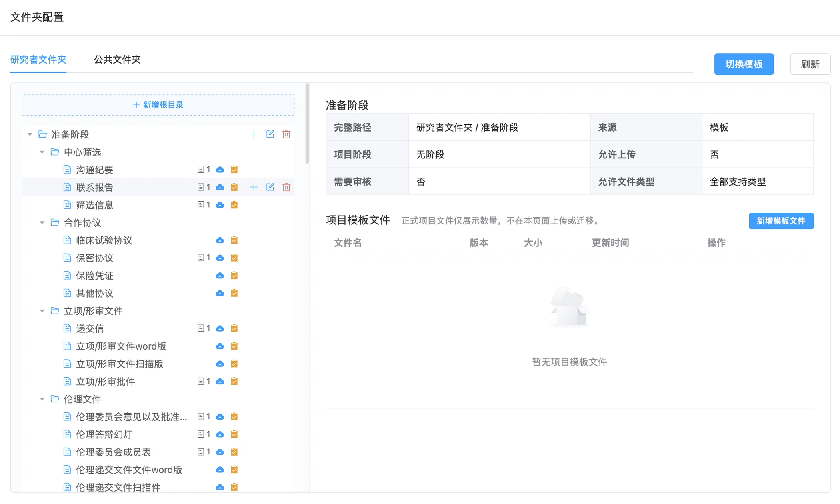Click the orange clipboard icon for 沟通纪要
This screenshot has width=840, height=504.
[234, 170]
